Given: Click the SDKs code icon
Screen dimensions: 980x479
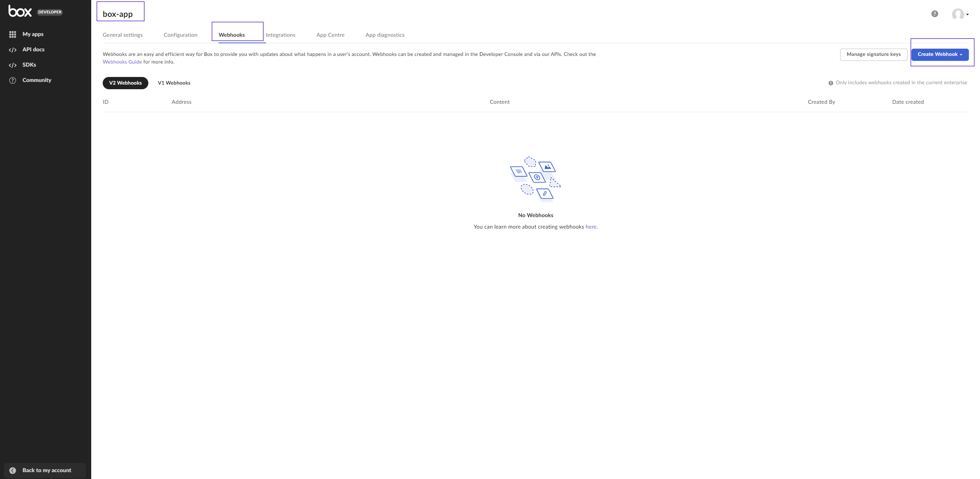Looking at the screenshot, I should pyautogui.click(x=13, y=65).
